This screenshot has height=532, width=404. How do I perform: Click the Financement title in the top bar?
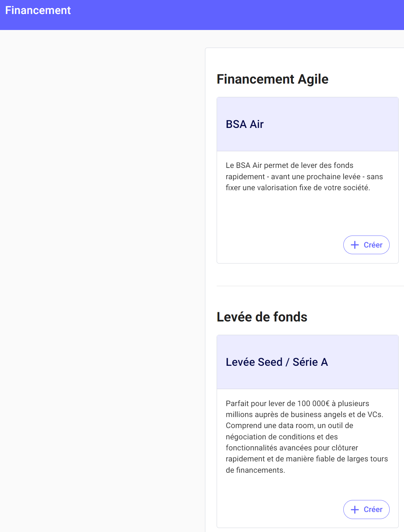pyautogui.click(x=38, y=10)
